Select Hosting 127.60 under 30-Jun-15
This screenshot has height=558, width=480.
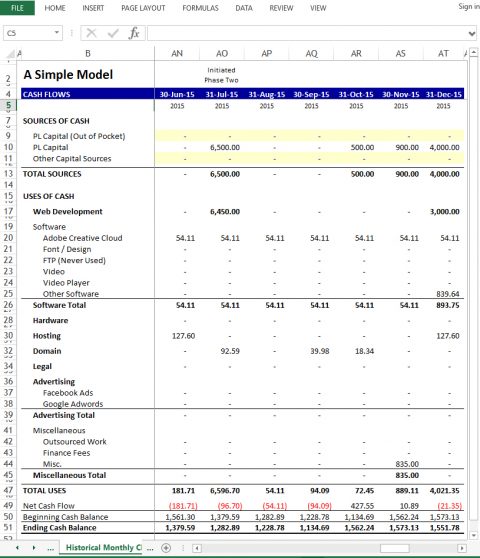click(183, 336)
